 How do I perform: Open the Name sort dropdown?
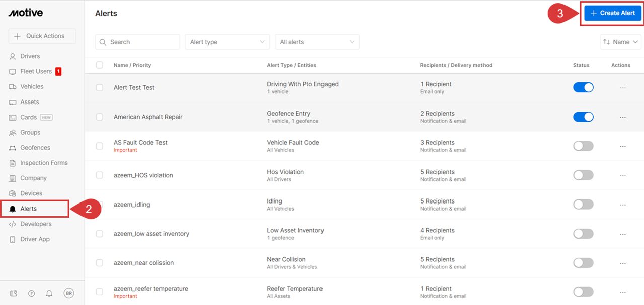coord(621,42)
